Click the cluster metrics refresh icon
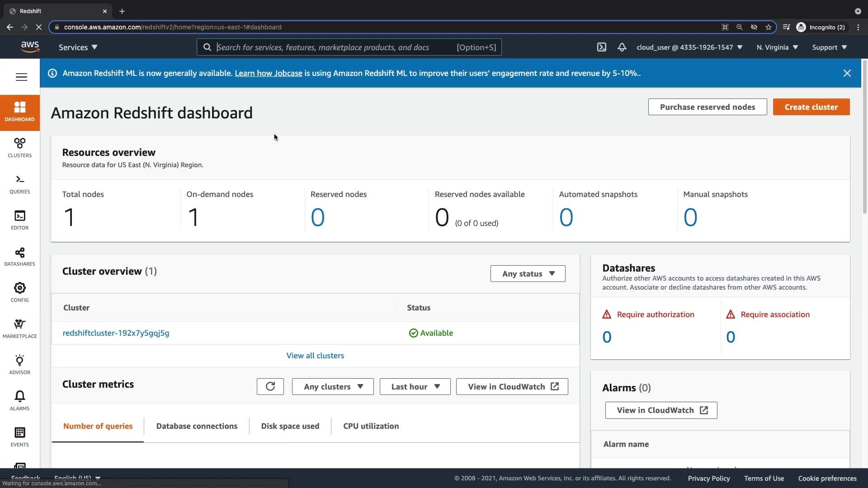 click(270, 387)
